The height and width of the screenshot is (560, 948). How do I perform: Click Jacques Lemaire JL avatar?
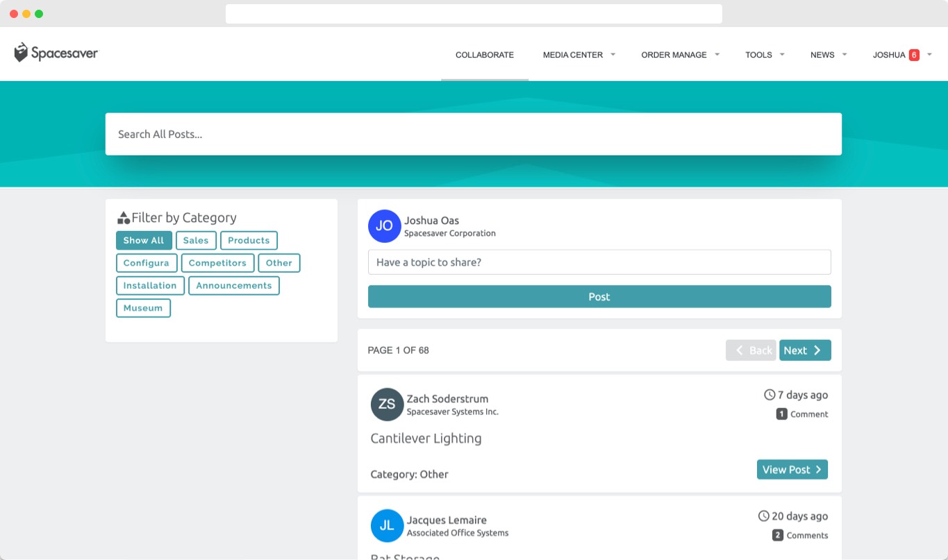388,525
